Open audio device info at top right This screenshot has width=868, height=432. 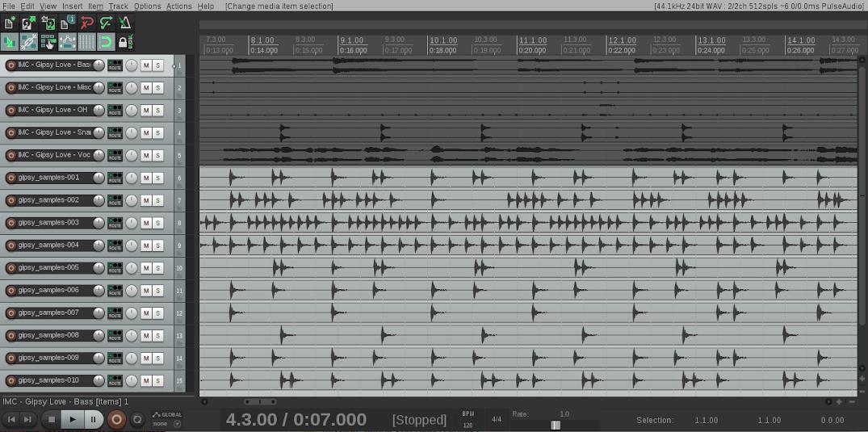[x=760, y=6]
